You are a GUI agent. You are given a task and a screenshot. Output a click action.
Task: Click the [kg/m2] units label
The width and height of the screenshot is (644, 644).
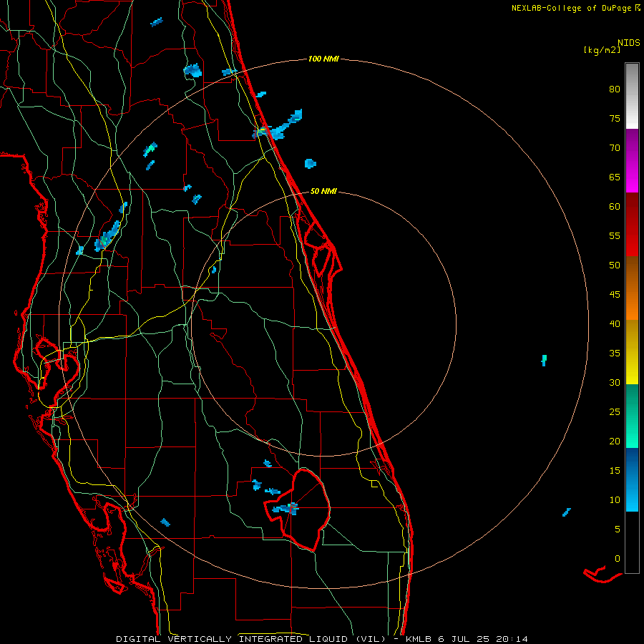tap(602, 50)
